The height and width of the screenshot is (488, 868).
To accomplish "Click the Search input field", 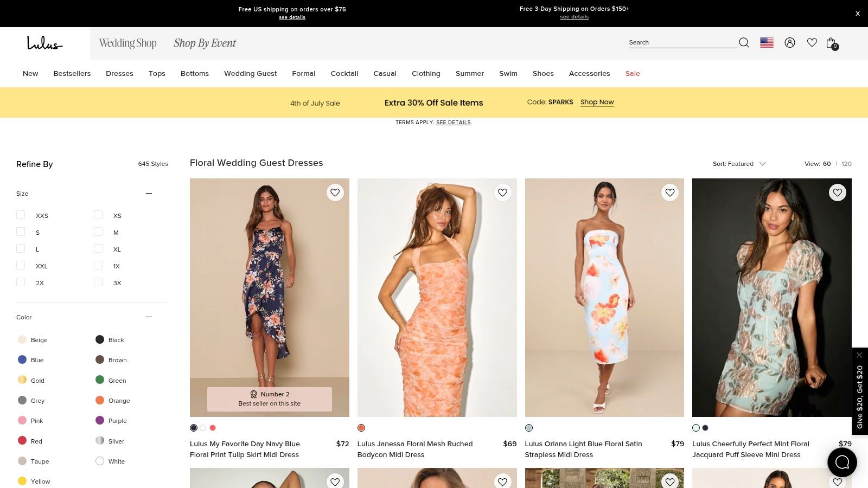I will point(682,42).
